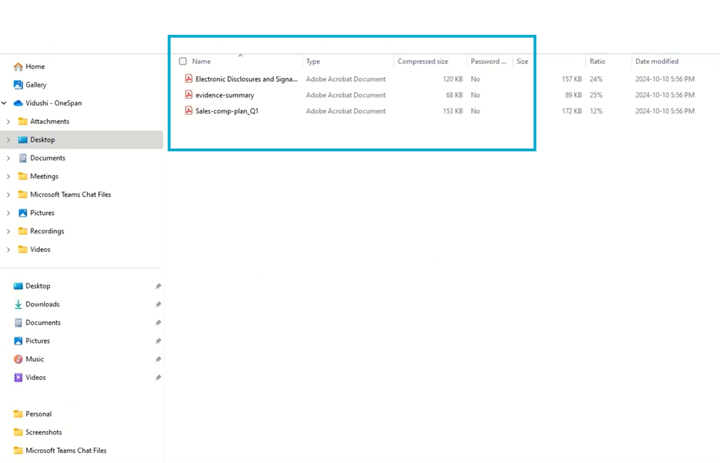Image resolution: width=720 pixels, height=463 pixels.
Task: Open Microsoft Teams Chat Files at sidebar bottom
Action: [x=66, y=451]
